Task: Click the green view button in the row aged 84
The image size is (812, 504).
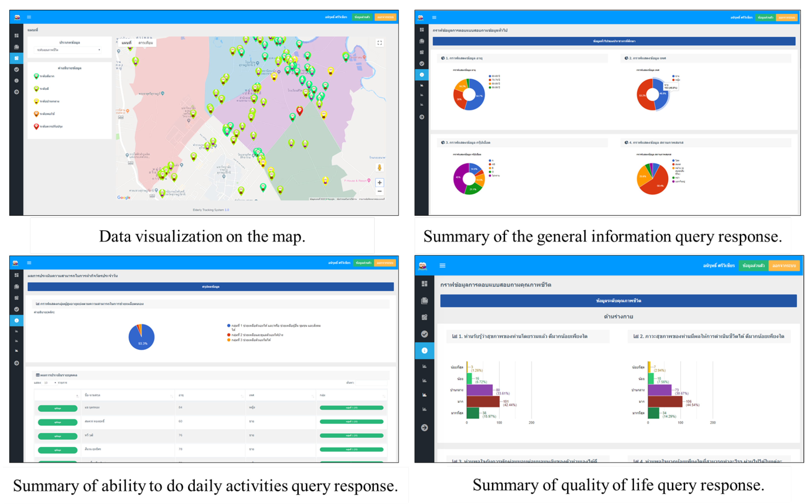Action: pos(58,408)
